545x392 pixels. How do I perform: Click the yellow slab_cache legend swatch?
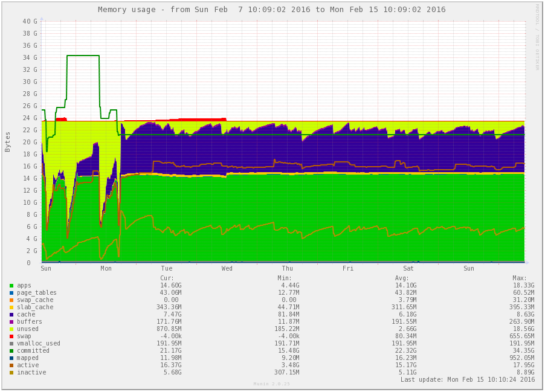pos(11,307)
